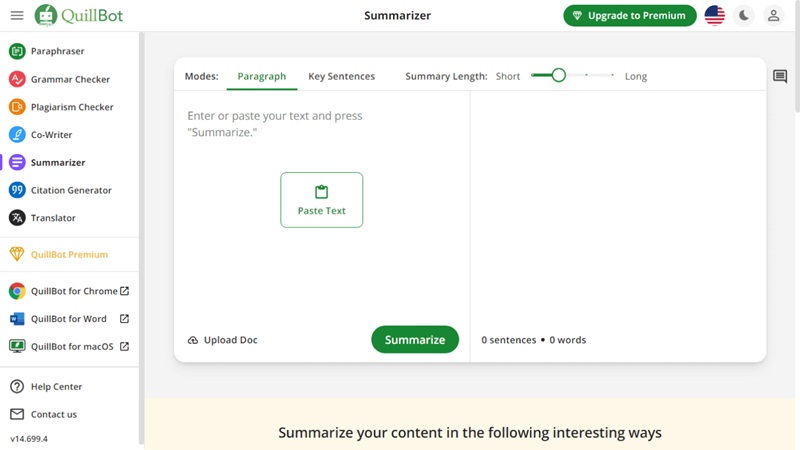Click the user account profile icon

point(773,16)
